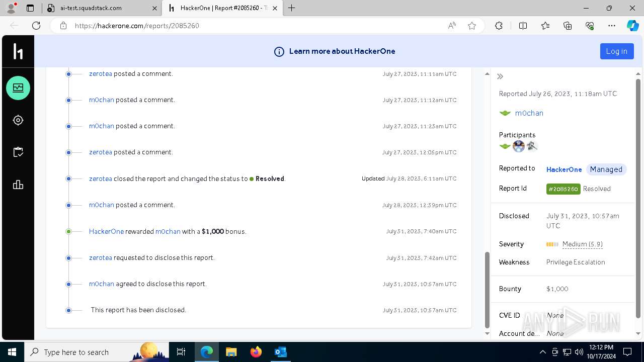This screenshot has width=644, height=362.
Task: Toggle the Split screen icon
Action: (523, 26)
